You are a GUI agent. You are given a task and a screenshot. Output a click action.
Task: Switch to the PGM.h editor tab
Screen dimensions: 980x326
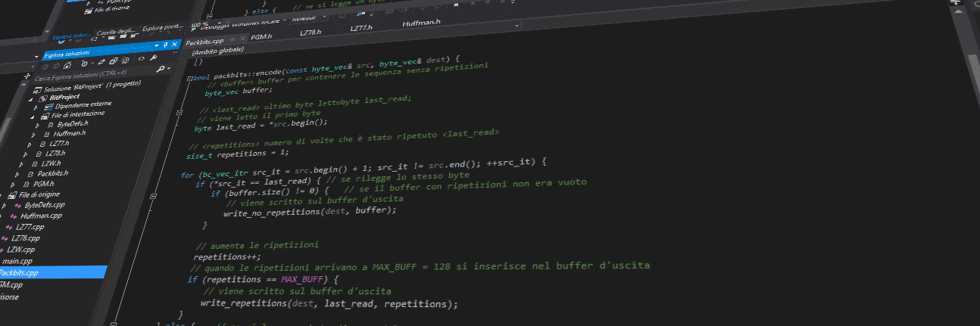261,36
